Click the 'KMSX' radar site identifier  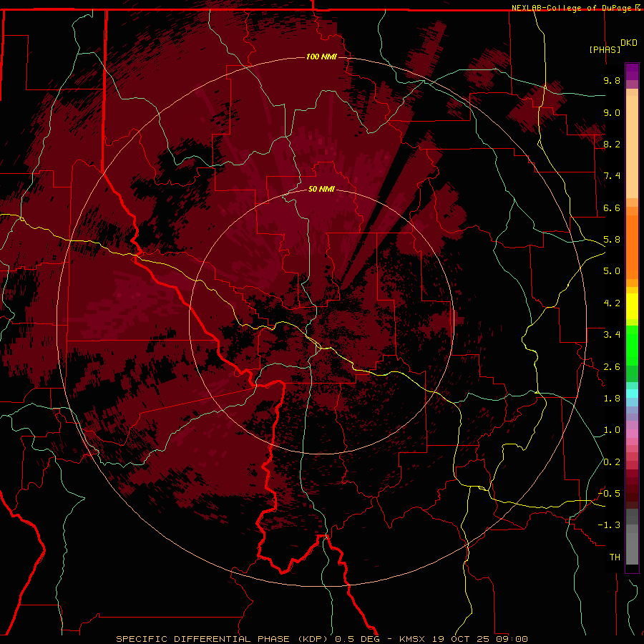click(x=412, y=639)
